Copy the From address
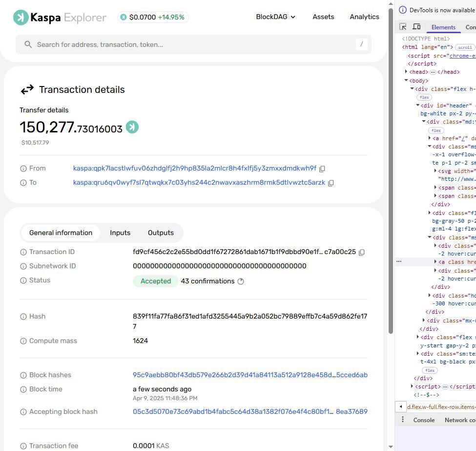476x451 pixels. point(322,169)
